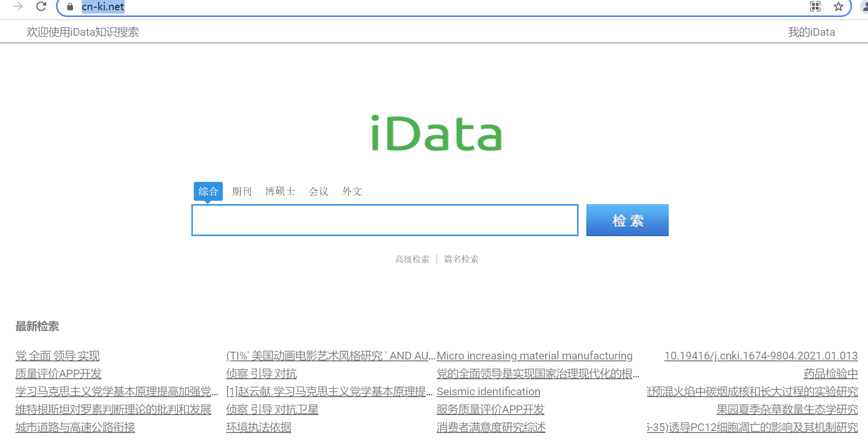The height and width of the screenshot is (447, 868).
Task: Open 我的iData account page
Action: click(x=812, y=31)
